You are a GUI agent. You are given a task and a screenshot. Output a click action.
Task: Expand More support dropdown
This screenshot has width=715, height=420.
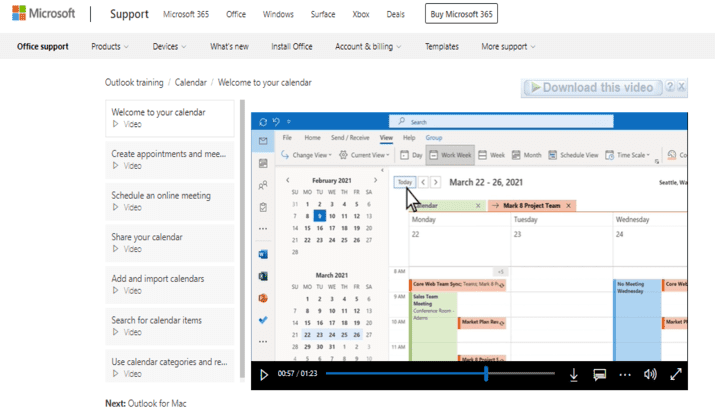508,47
